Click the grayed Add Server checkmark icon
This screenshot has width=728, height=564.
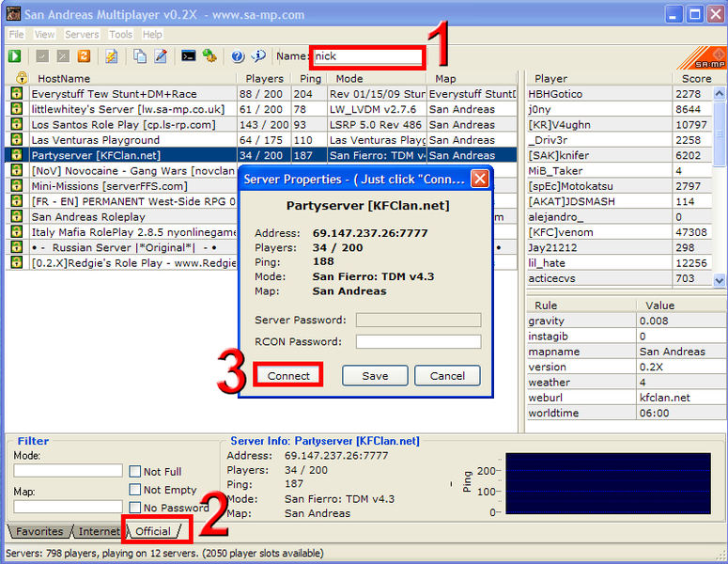tap(42, 56)
